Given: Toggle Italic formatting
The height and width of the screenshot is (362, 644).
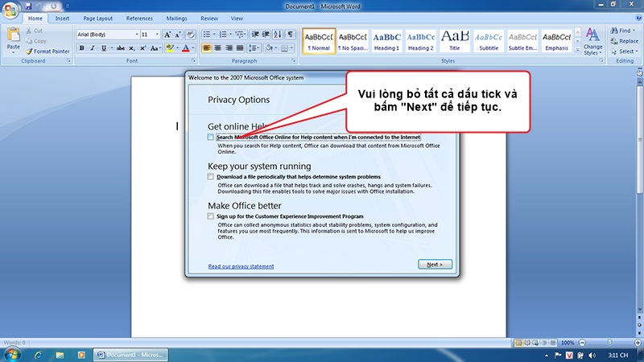Looking at the screenshot, I should [x=93, y=48].
